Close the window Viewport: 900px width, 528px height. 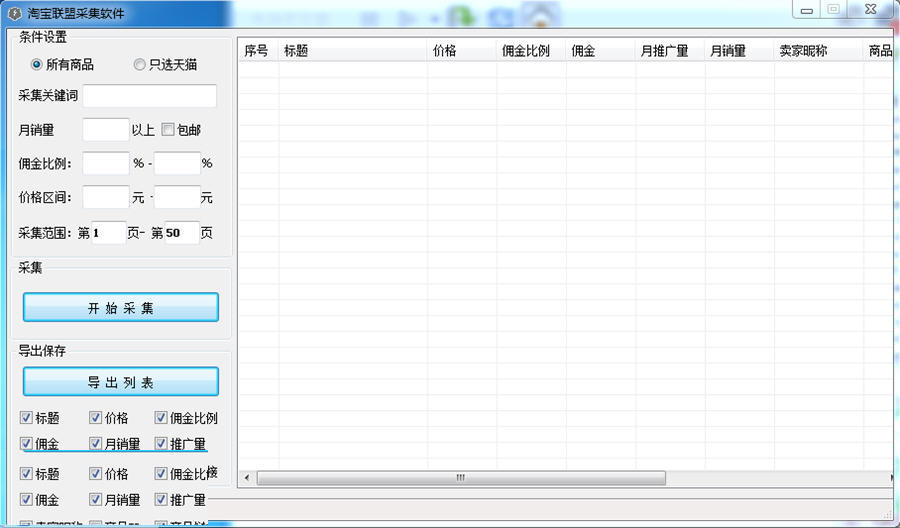pyautogui.click(x=870, y=9)
